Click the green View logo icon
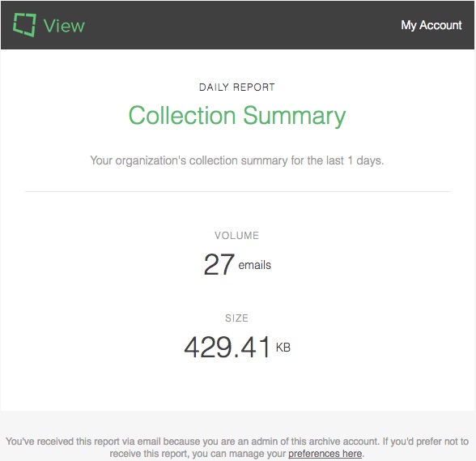 pos(24,25)
